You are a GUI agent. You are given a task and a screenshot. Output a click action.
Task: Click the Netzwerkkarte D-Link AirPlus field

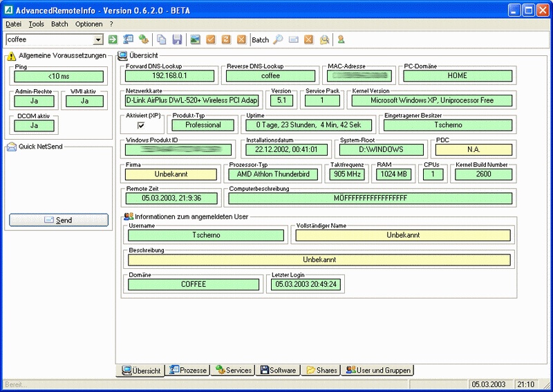[x=192, y=100]
